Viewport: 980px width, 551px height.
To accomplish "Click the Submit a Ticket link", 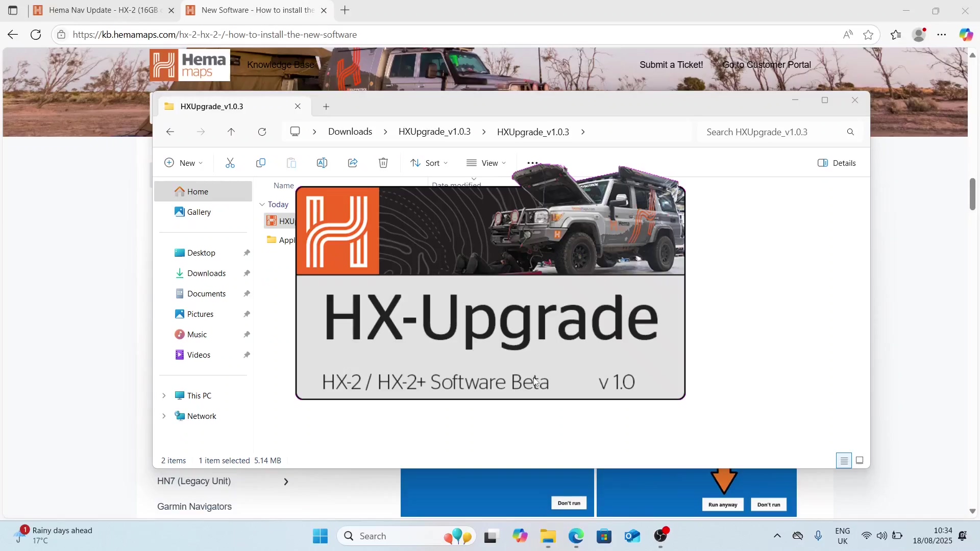I will pyautogui.click(x=671, y=65).
